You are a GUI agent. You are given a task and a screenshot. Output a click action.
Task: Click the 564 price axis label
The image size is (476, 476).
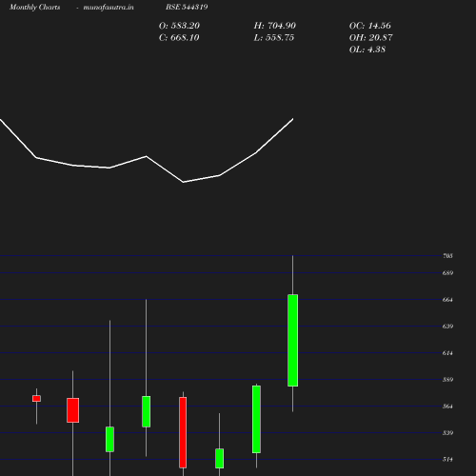[x=447, y=407]
